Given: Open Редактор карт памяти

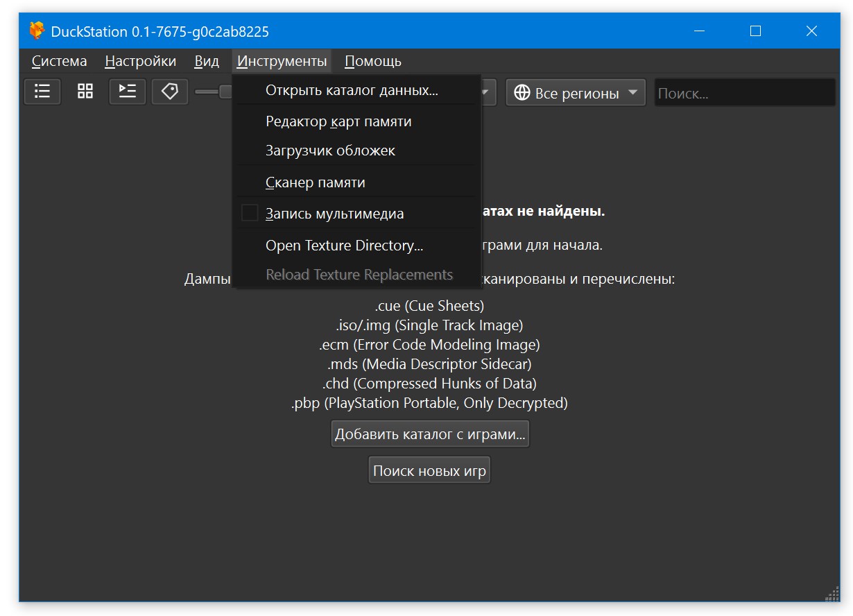Looking at the screenshot, I should (x=356, y=121).
